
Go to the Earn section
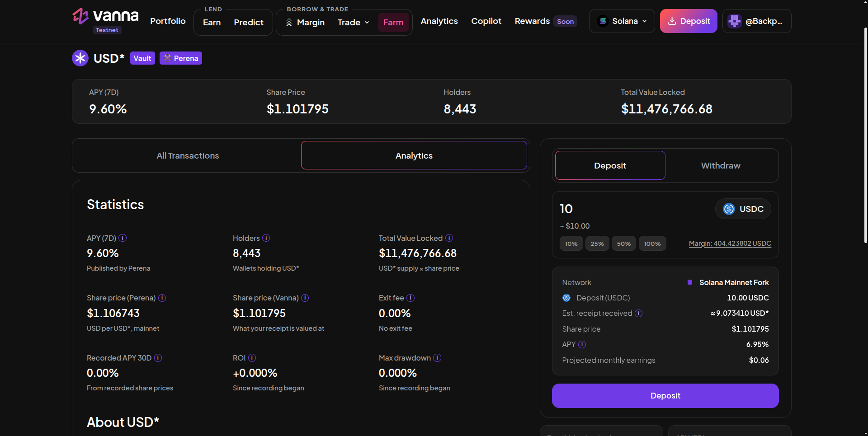[212, 22]
